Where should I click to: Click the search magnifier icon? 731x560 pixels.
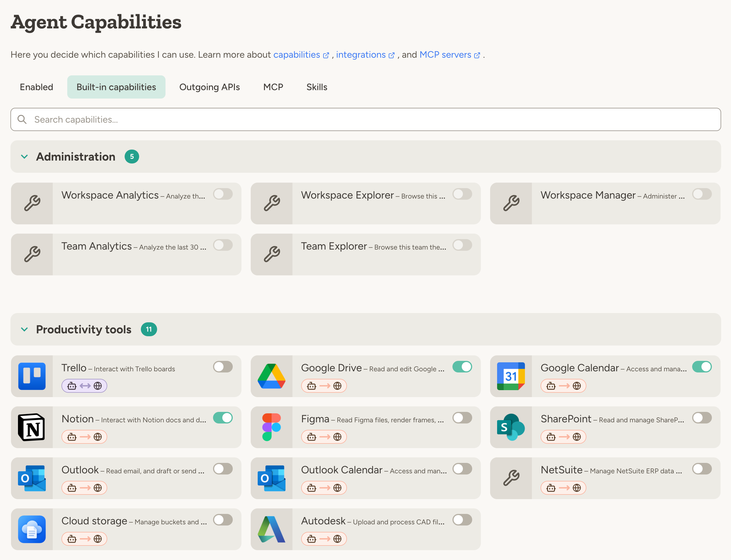pos(22,119)
